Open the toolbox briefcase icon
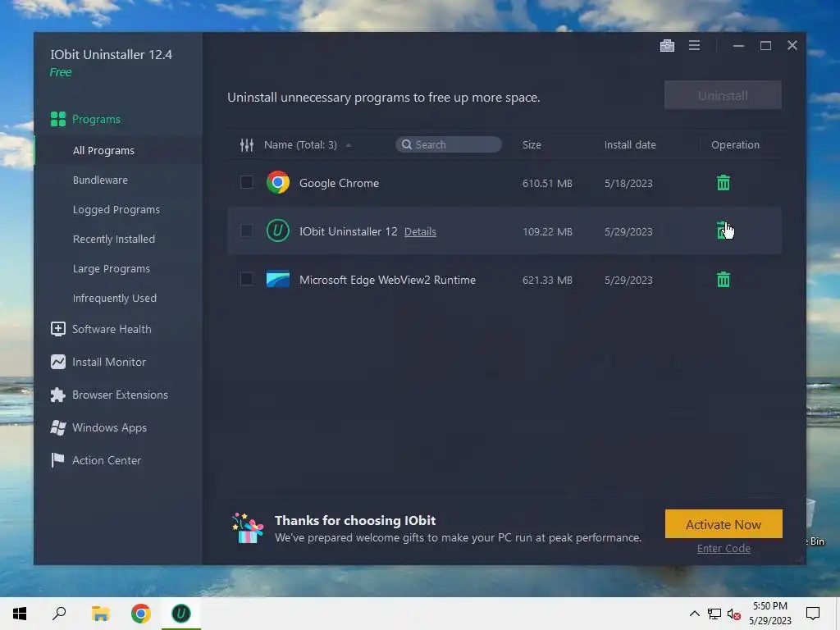This screenshot has width=840, height=630. tap(667, 46)
